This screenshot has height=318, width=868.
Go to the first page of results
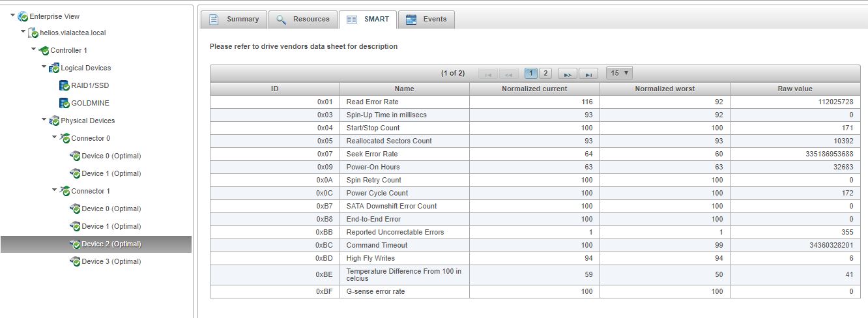[x=488, y=74]
